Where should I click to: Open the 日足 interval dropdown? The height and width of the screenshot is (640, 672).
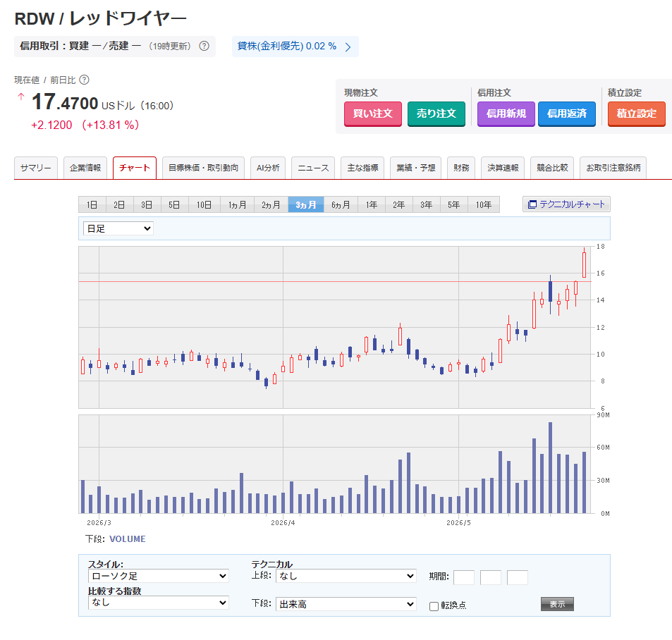click(x=118, y=228)
